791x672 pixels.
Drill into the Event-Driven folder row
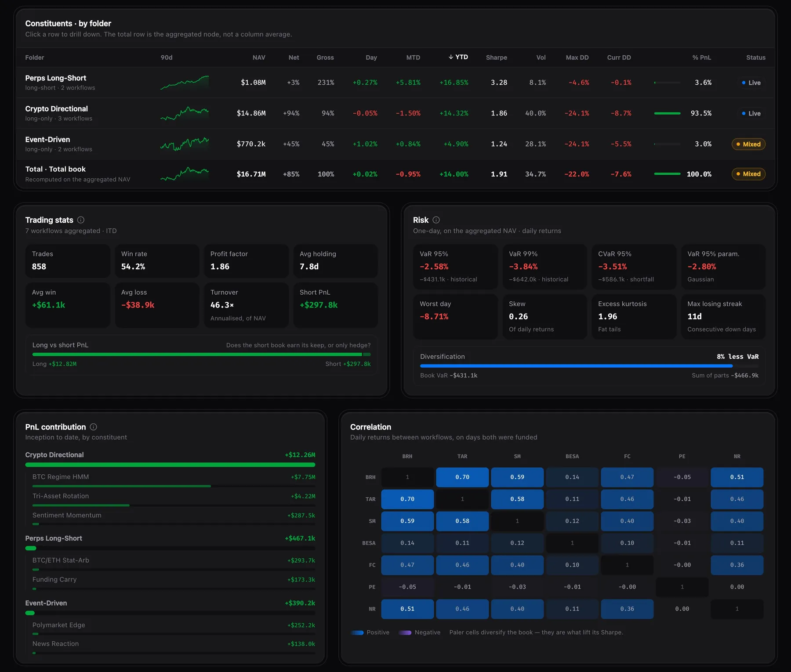point(395,144)
